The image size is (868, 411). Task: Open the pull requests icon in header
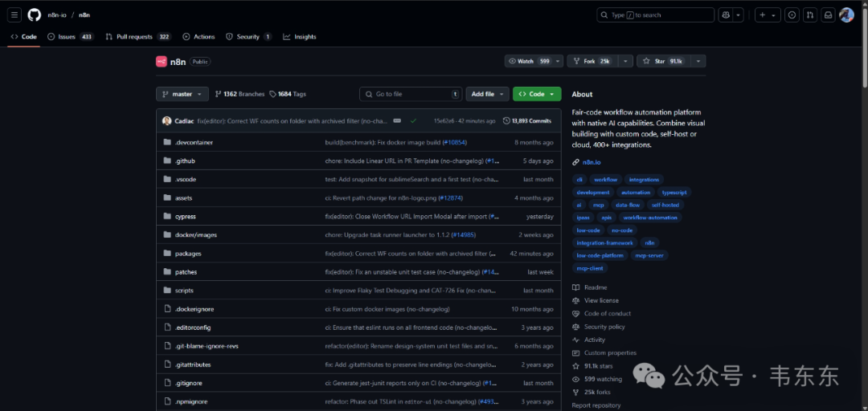point(810,15)
